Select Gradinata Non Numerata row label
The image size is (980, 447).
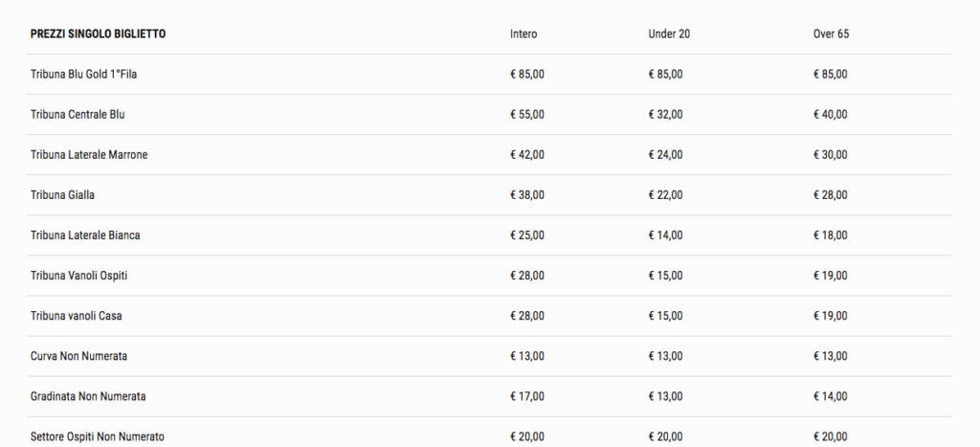88,396
